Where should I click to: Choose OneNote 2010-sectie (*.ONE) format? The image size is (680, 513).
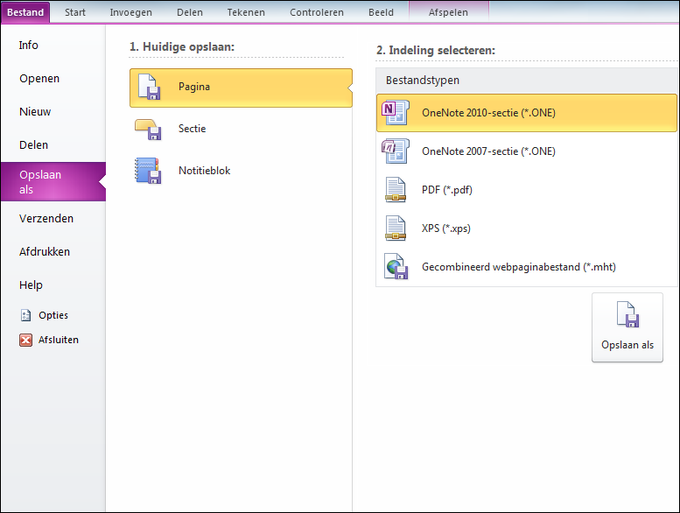point(526,113)
